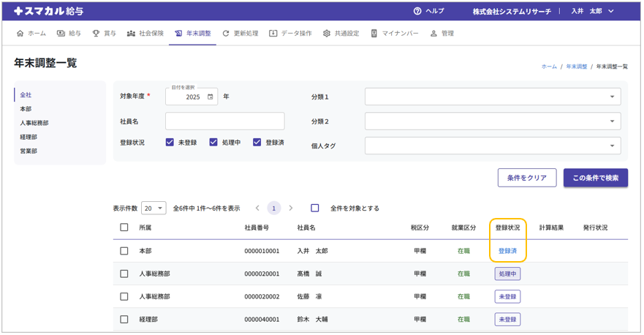Click the trophy icon for 賞与
Image resolution: width=644 pixels, height=335 pixels.
(96, 34)
